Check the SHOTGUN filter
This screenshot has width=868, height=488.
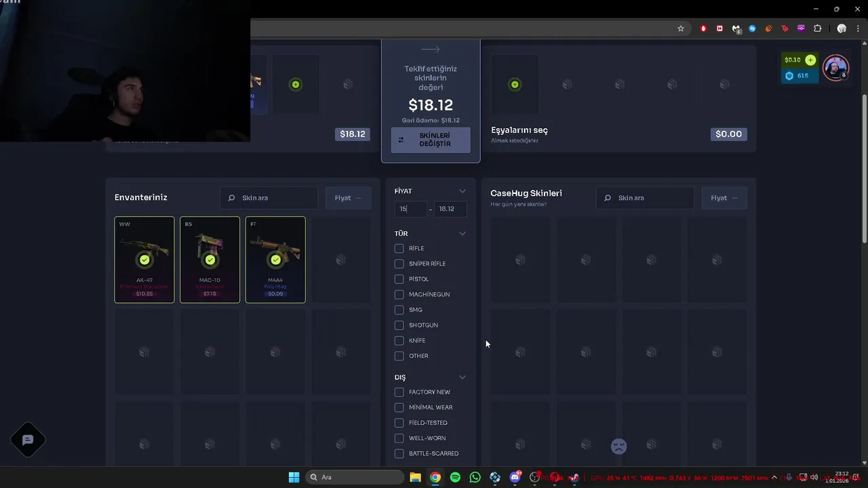pos(399,325)
